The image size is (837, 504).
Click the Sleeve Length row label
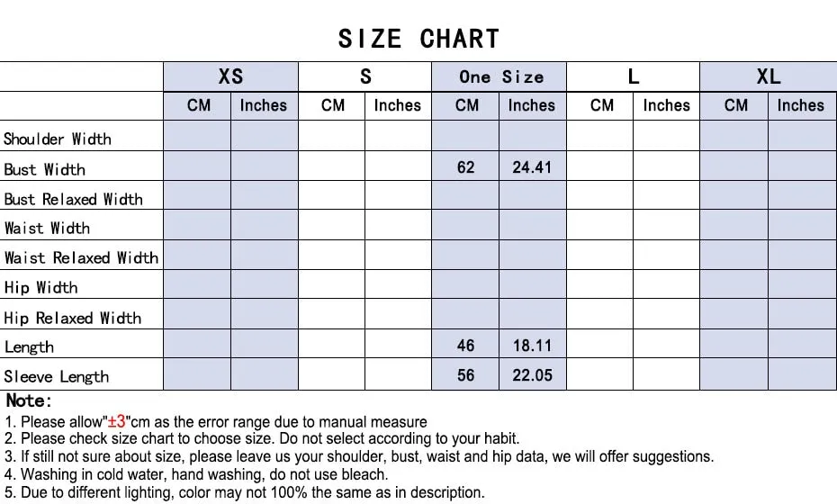pyautogui.click(x=57, y=376)
